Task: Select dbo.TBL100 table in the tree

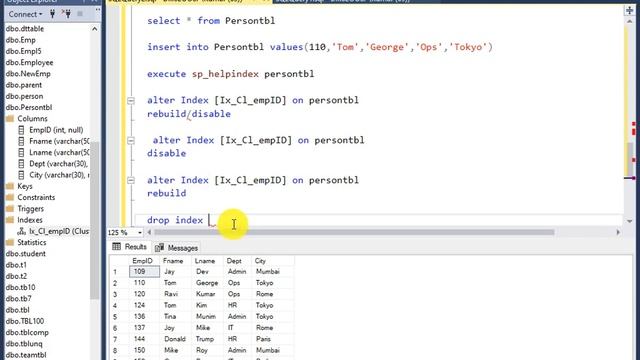Action: [25, 321]
